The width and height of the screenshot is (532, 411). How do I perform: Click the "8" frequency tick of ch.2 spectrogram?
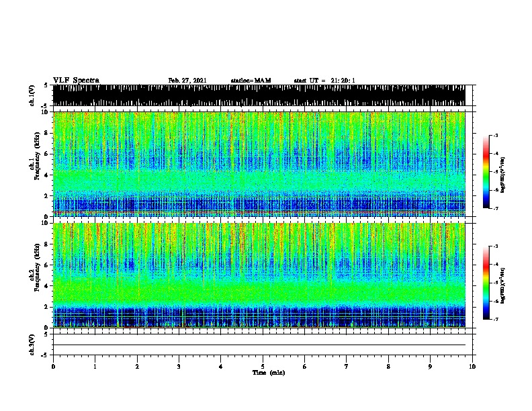(x=47, y=244)
